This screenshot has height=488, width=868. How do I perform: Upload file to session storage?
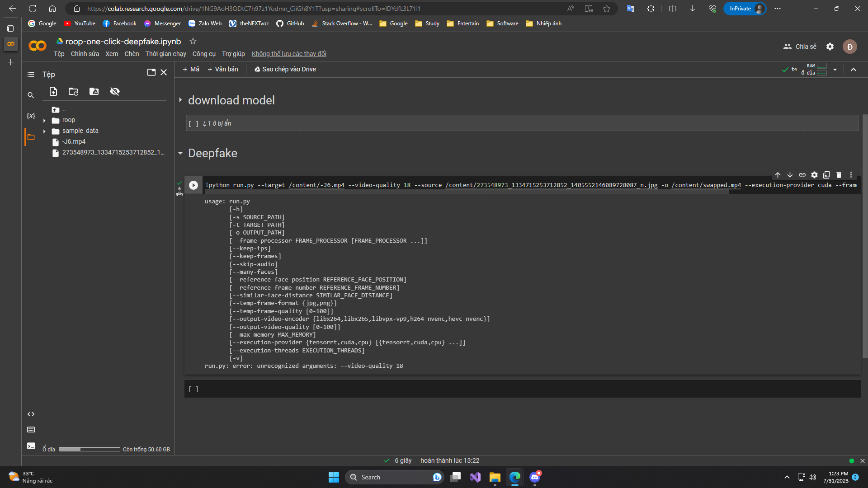click(x=53, y=92)
